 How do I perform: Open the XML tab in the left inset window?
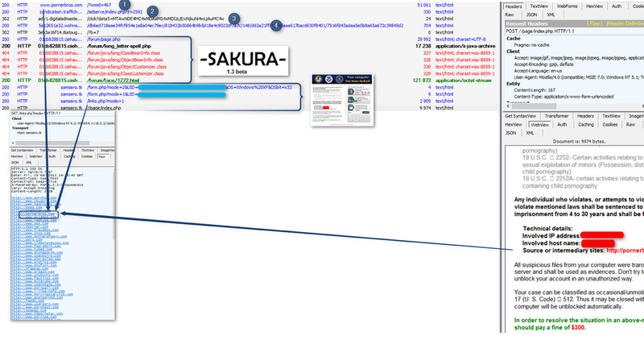pyautogui.click(x=29, y=163)
